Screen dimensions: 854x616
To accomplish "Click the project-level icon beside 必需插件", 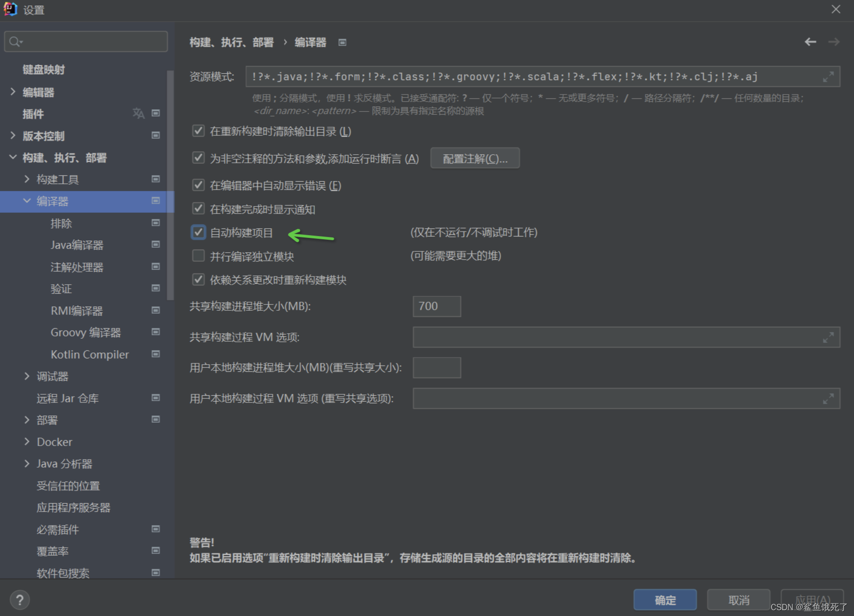I will [x=156, y=529].
